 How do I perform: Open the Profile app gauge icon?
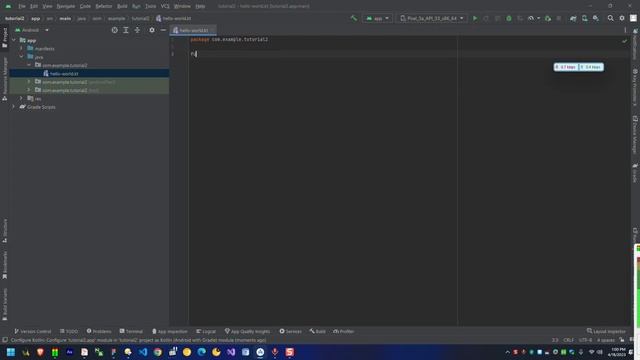(531, 18)
